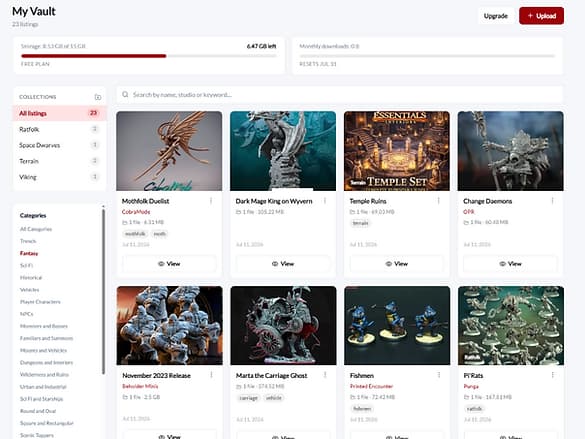Click View button on Temple Ruins card
The width and height of the screenshot is (585, 439).
[x=397, y=264]
